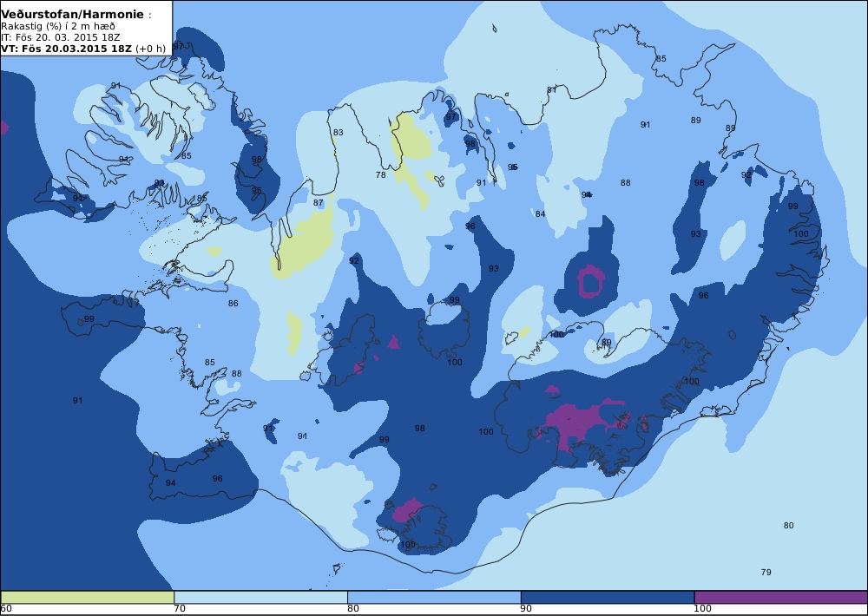Click the humidity value '86' on the map
The image size is (868, 616).
[x=233, y=304]
